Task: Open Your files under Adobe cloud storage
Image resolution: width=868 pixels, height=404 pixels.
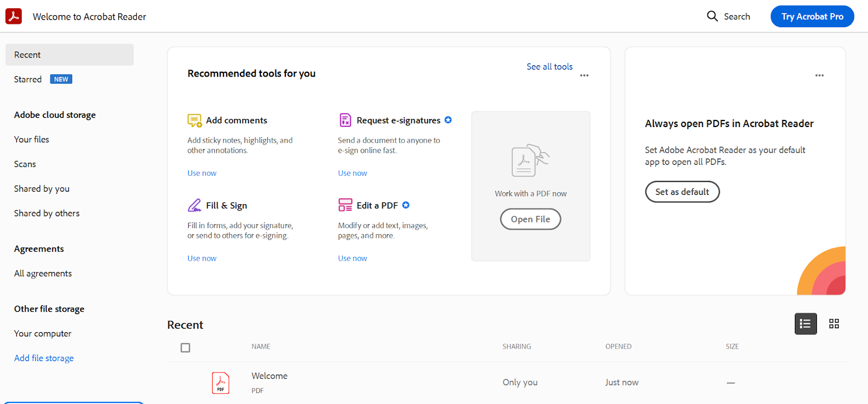Action: click(31, 140)
